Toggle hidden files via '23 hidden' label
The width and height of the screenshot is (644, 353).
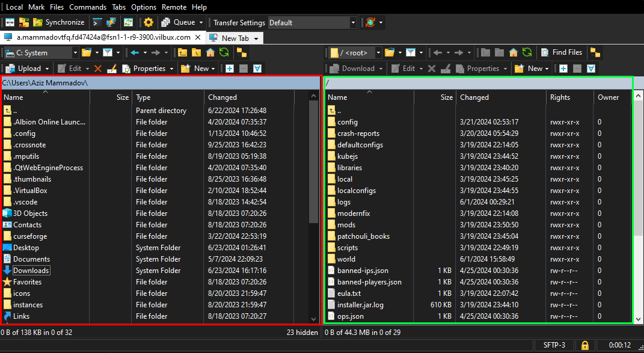click(x=302, y=331)
